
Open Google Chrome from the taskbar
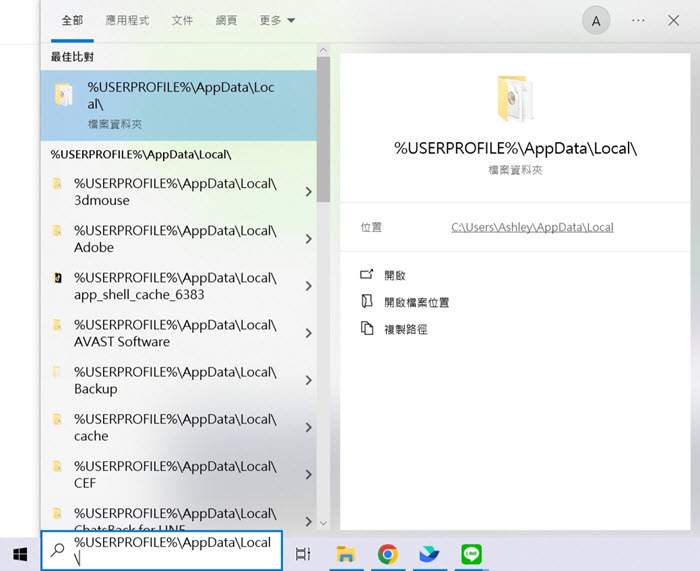coord(388,553)
